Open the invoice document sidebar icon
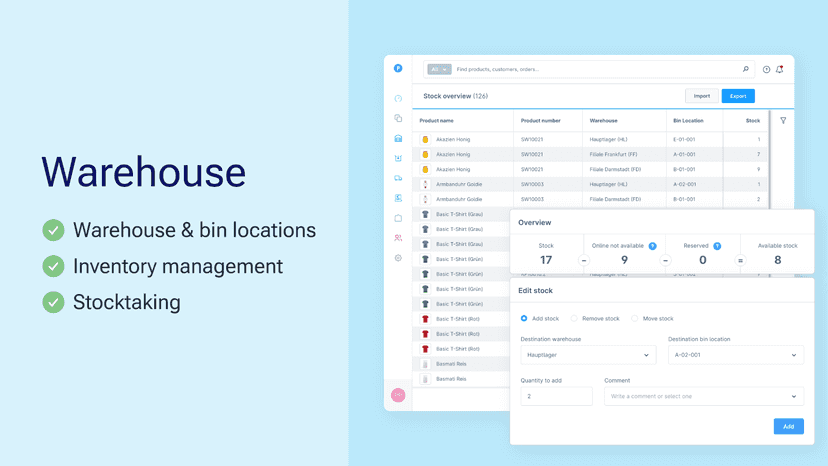Viewport: 828px width, 466px height. [398, 198]
